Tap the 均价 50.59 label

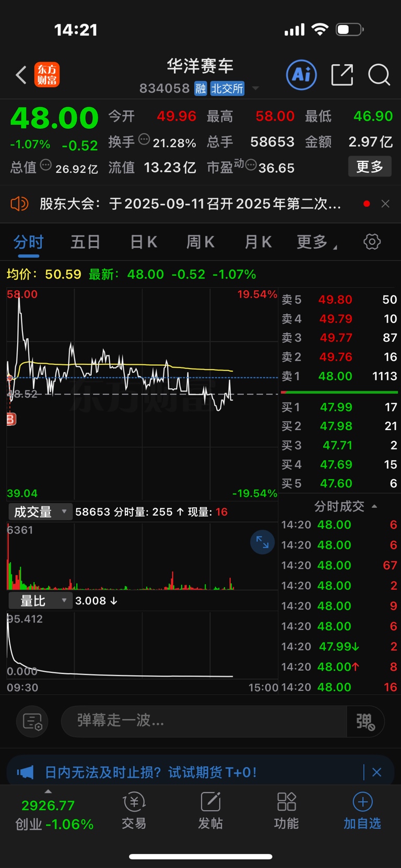44,275
